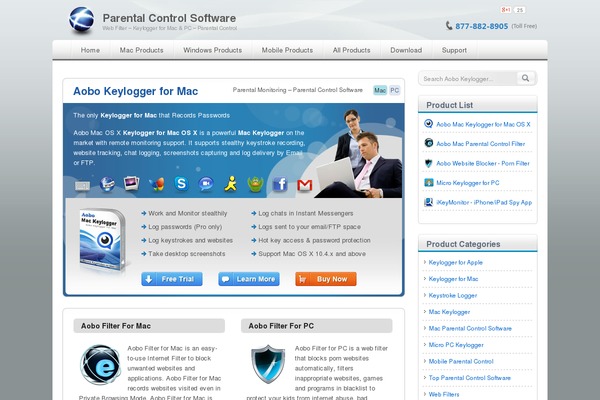The image size is (600, 400).
Task: Click the Product Categories heading
Action: [463, 244]
